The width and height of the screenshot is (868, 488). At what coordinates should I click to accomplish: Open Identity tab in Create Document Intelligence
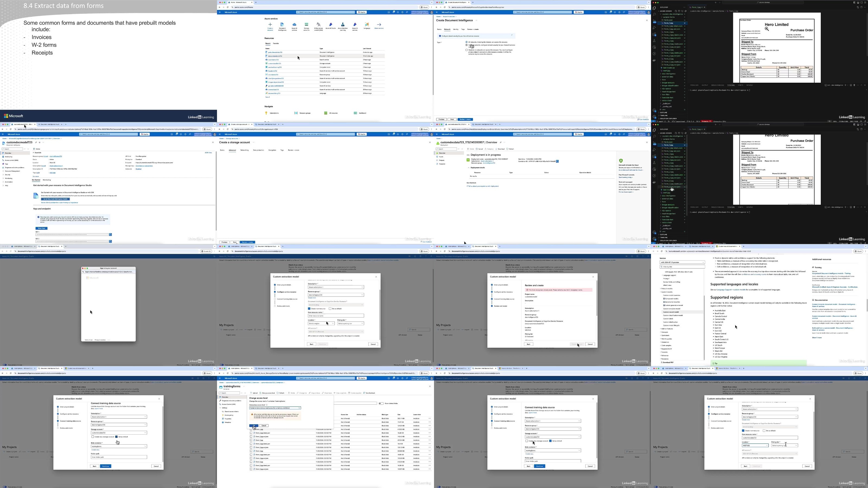456,29
